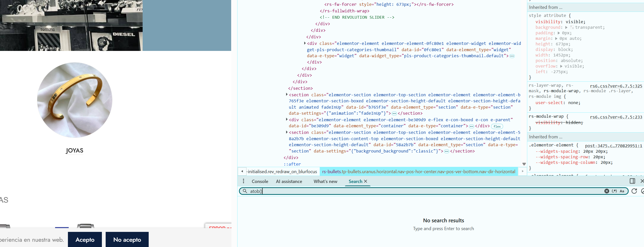The width and height of the screenshot is (644, 247).
Task: Open the AI assistance tab
Action: [x=289, y=181]
